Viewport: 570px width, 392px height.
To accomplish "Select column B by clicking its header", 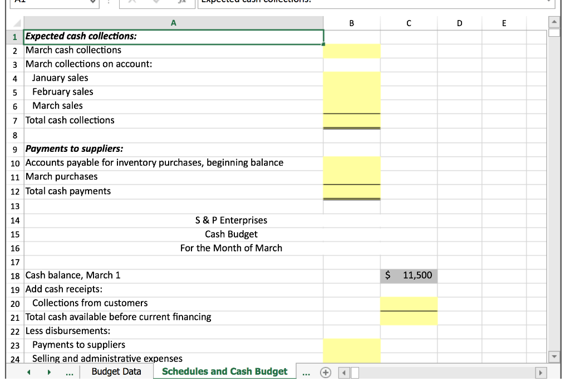I will click(351, 23).
